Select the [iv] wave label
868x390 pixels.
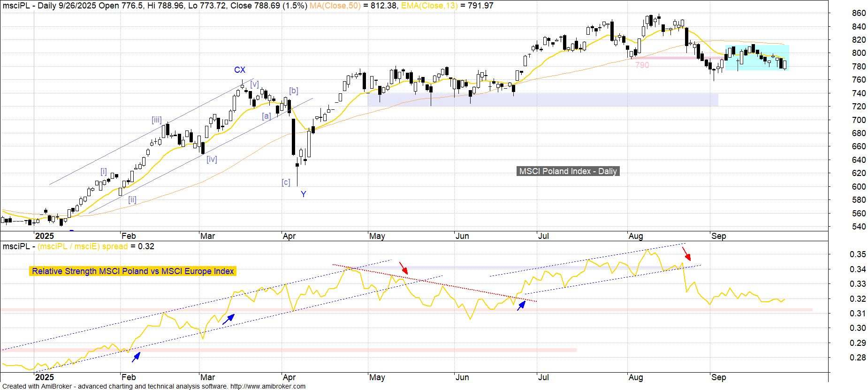[x=212, y=159]
